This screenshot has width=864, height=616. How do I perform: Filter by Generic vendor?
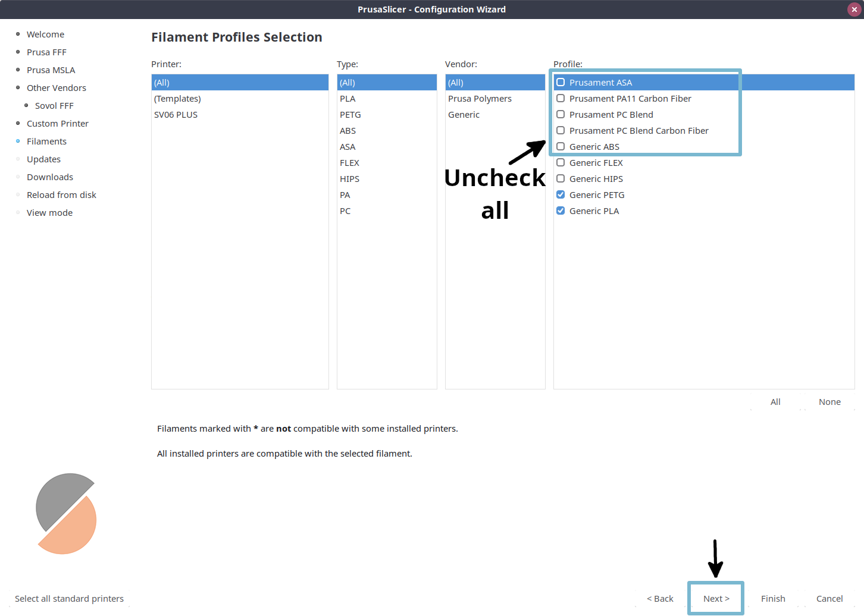pyautogui.click(x=495, y=114)
